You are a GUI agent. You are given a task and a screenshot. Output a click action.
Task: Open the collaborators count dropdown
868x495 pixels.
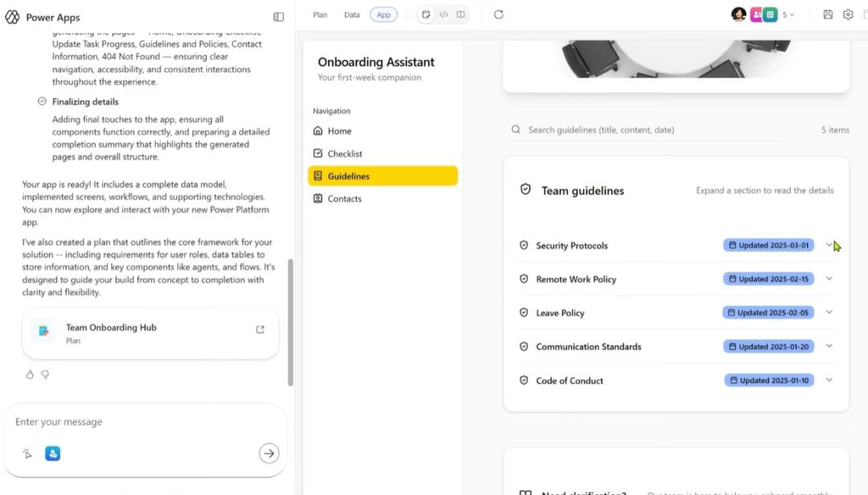pos(788,14)
